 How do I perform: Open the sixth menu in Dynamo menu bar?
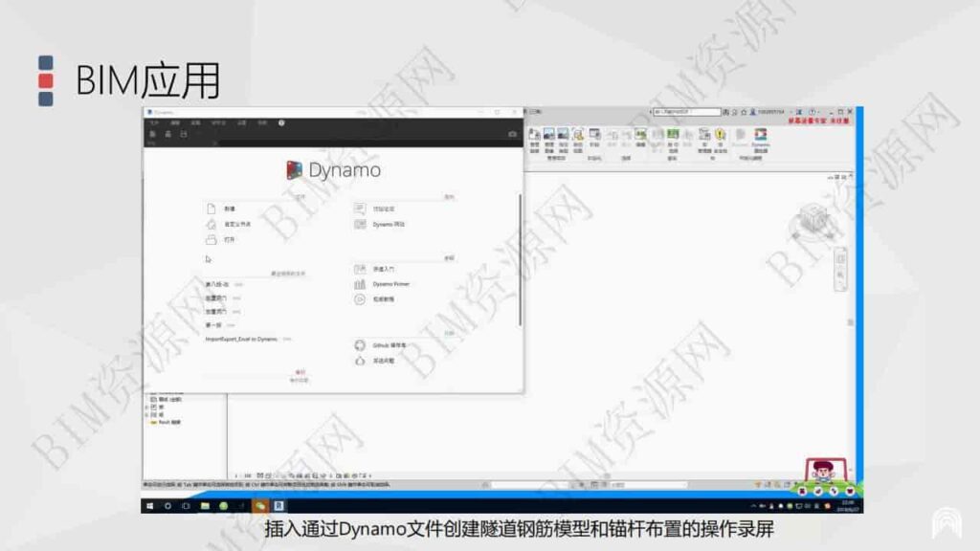click(x=262, y=123)
